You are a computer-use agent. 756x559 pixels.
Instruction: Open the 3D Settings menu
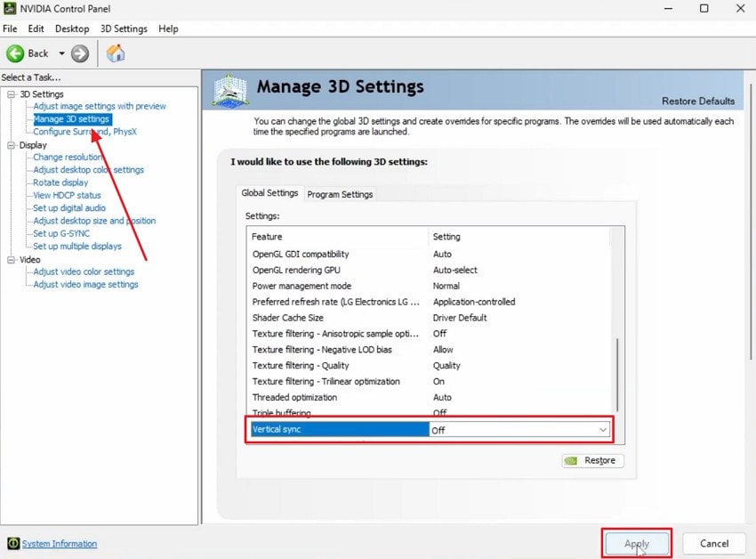point(124,29)
